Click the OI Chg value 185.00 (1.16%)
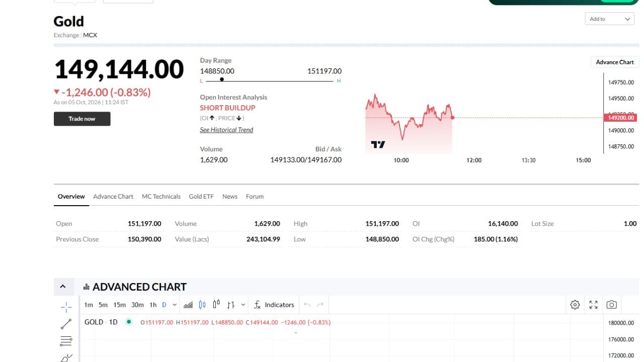This screenshot has width=644, height=362. click(x=496, y=239)
